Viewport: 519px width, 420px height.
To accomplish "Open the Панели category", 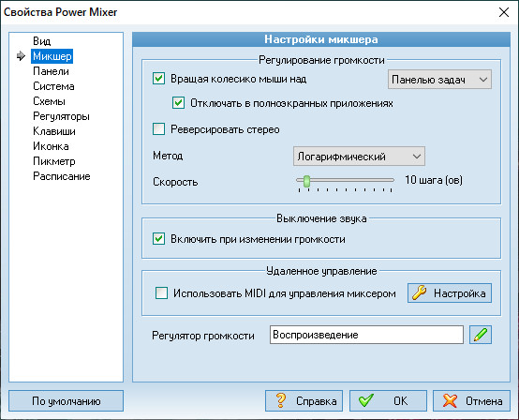I will point(51,71).
